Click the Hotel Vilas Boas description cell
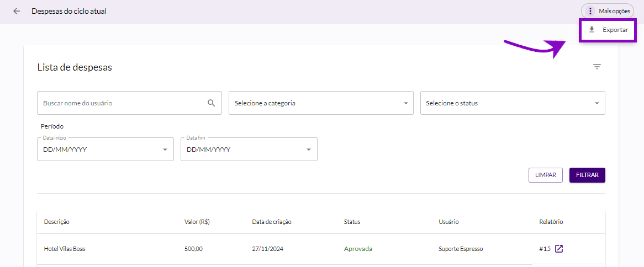Image resolution: width=644 pixels, height=267 pixels. coord(65,249)
